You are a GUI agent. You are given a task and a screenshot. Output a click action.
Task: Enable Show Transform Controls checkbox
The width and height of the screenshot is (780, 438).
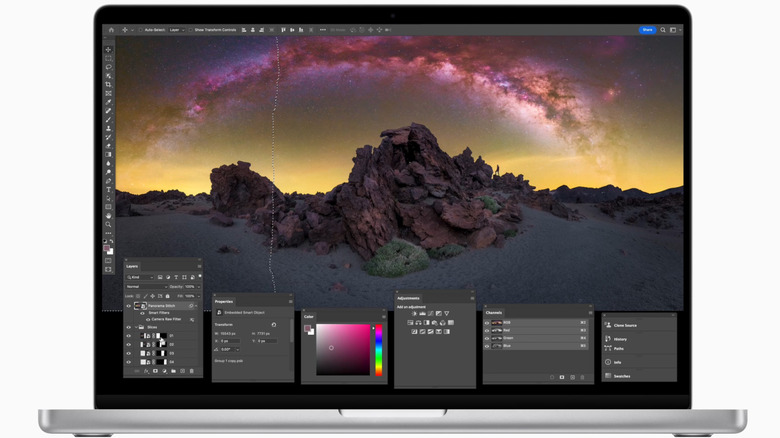click(191, 30)
